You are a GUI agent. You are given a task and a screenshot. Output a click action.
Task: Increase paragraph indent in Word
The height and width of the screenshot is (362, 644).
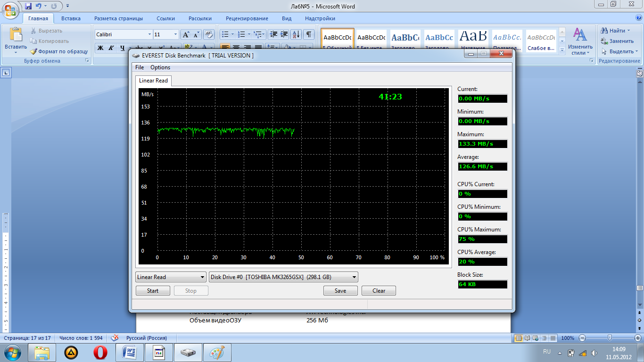(x=284, y=34)
